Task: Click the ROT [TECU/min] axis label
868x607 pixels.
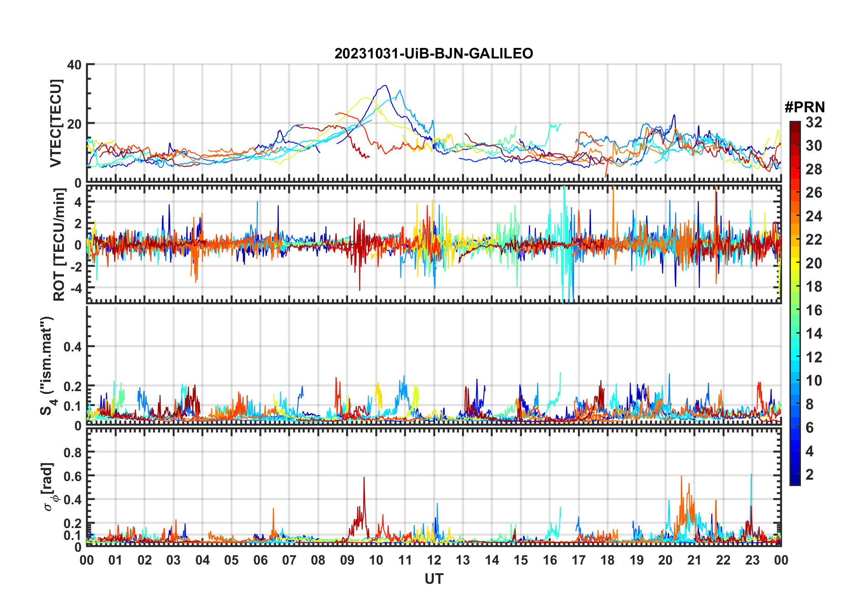Action: click(x=59, y=245)
